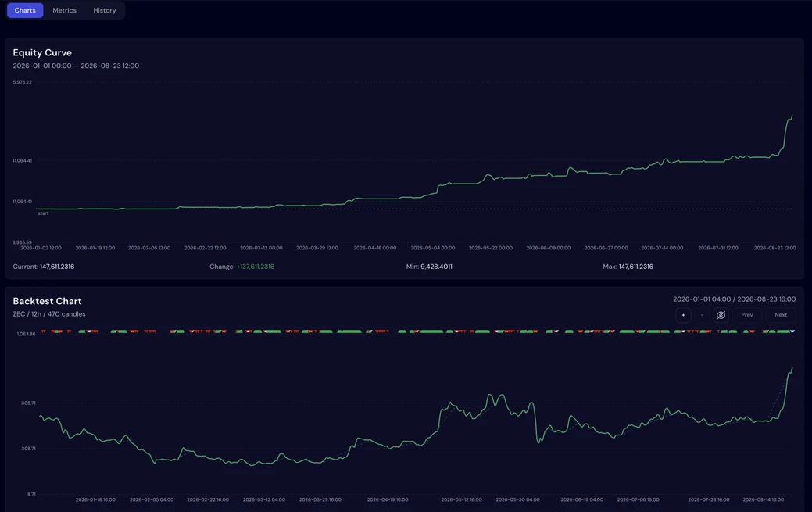This screenshot has height=512, width=812.
Task: Toggle trade markers visibility eye icon
Action: click(721, 315)
